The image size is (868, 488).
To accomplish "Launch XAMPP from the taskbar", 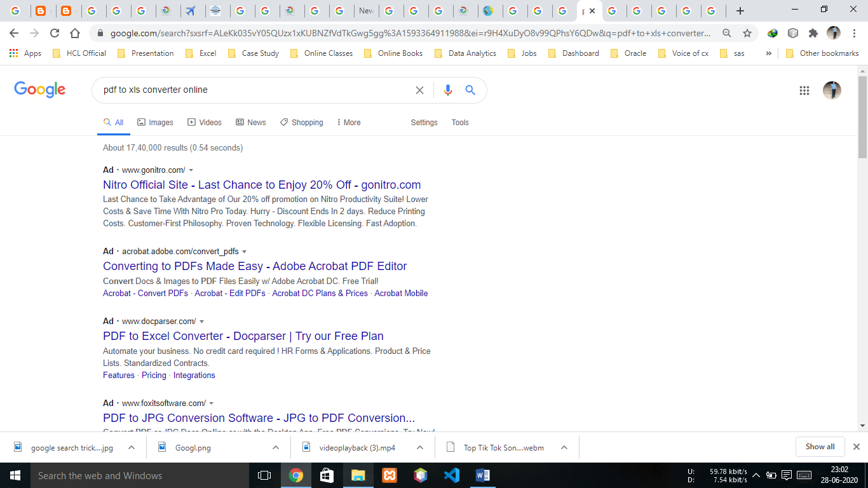I will point(389,475).
